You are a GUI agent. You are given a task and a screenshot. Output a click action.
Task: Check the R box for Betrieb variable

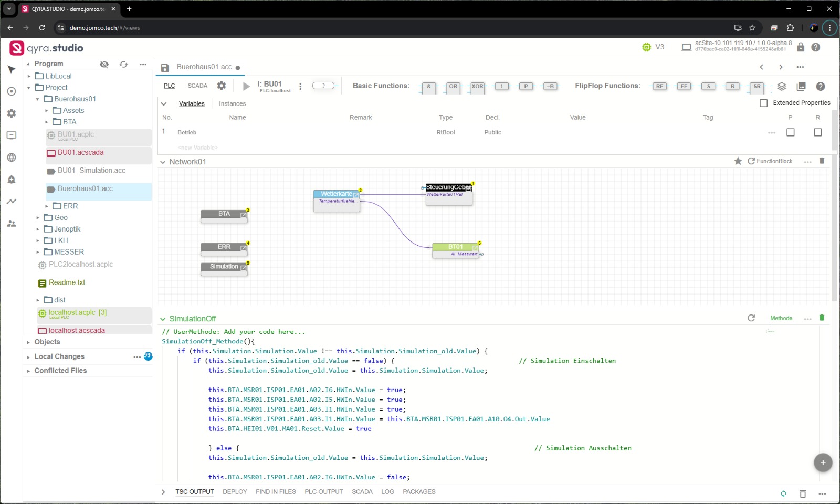817,132
